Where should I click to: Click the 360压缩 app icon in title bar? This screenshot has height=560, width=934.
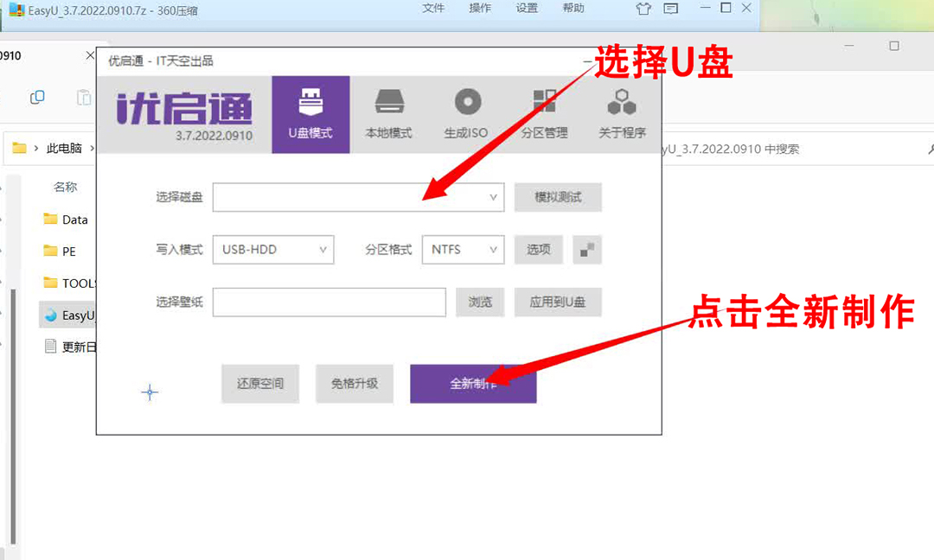point(16,10)
